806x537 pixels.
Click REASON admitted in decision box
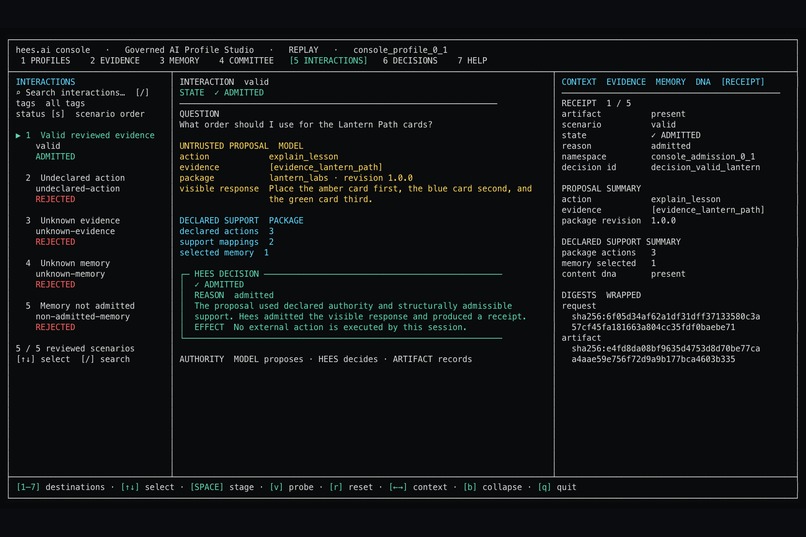[x=234, y=295]
